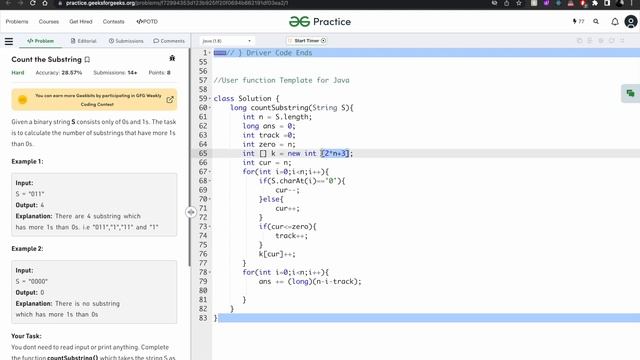Start the timer
The width and height of the screenshot is (640, 360).
pos(307,41)
